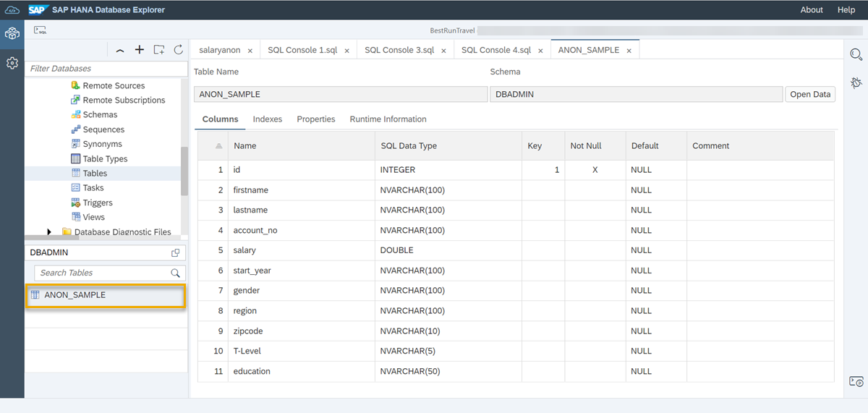Open the settings gear in left sidebar
868x413 pixels.
(x=12, y=63)
